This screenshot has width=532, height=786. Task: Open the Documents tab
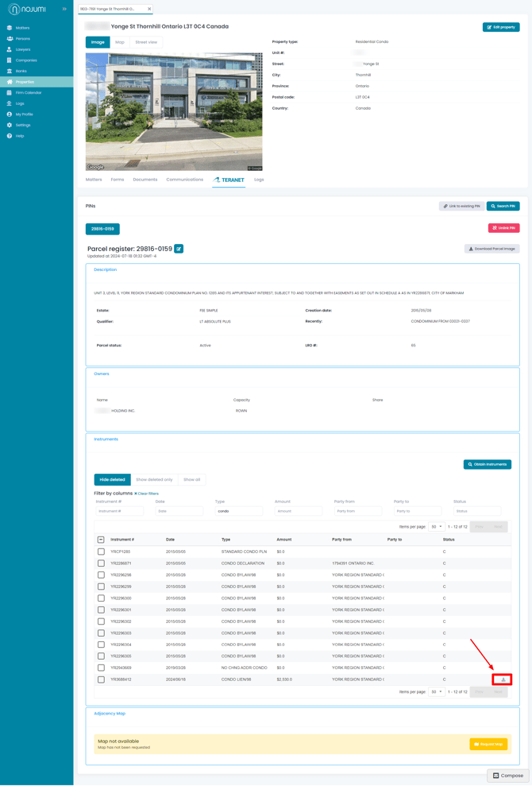click(x=145, y=180)
